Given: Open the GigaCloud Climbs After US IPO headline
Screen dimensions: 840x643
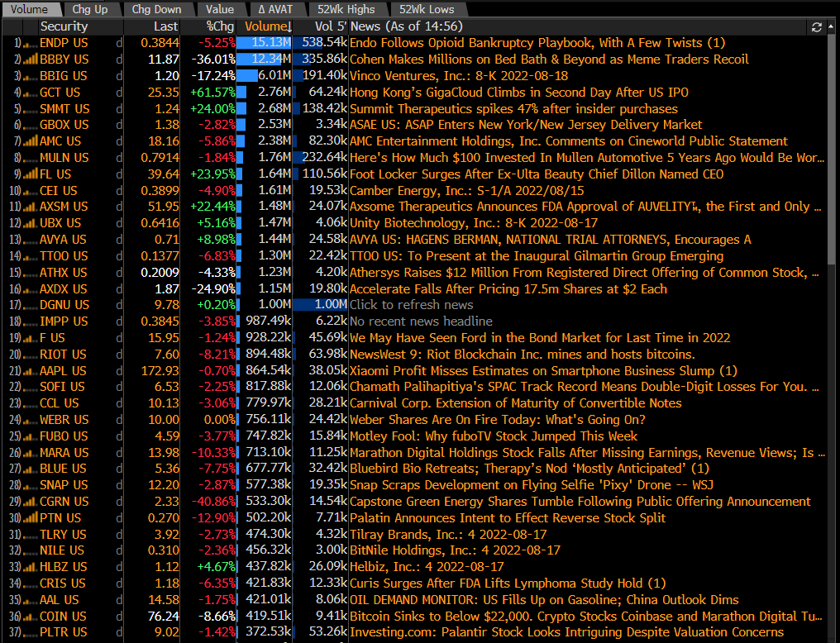Looking at the screenshot, I should pos(519,93).
